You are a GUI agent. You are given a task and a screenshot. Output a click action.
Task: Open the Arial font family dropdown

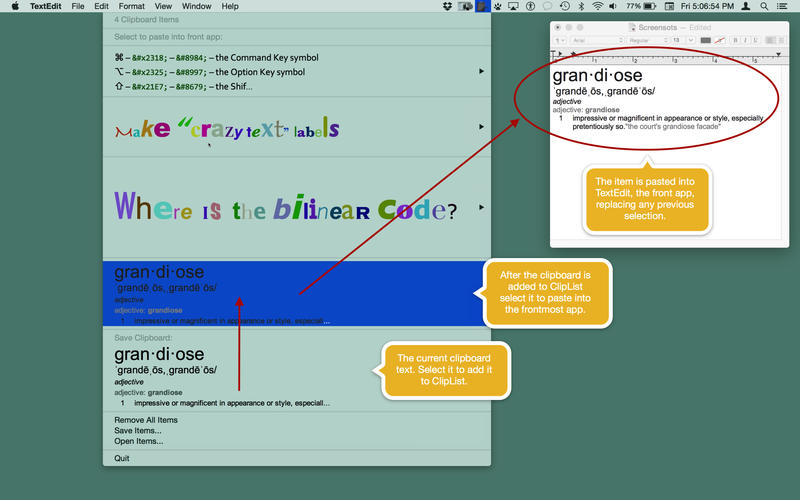click(598, 40)
